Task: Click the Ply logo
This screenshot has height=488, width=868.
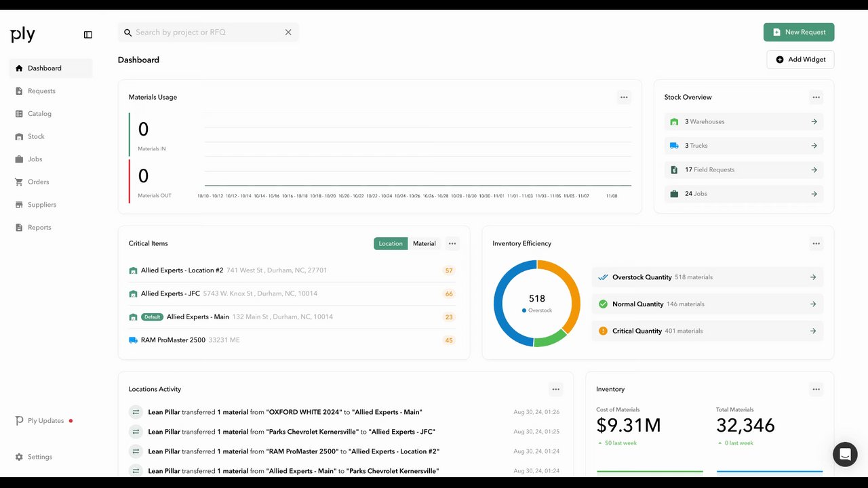Action: pos(22,35)
